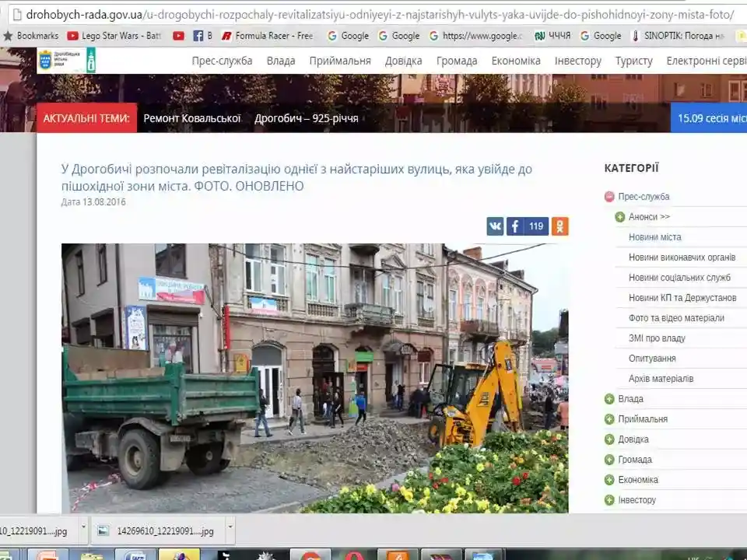Expand the Інвестору sidebar category
Image resolution: width=747 pixels, height=560 pixels.
pyautogui.click(x=609, y=500)
